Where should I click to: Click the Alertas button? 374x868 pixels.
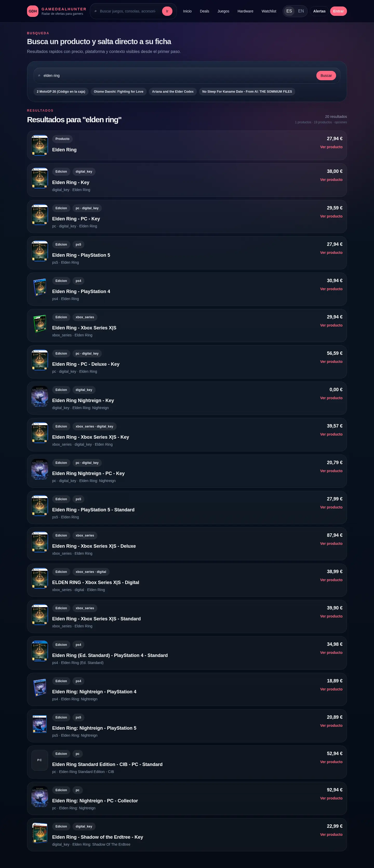(319, 11)
